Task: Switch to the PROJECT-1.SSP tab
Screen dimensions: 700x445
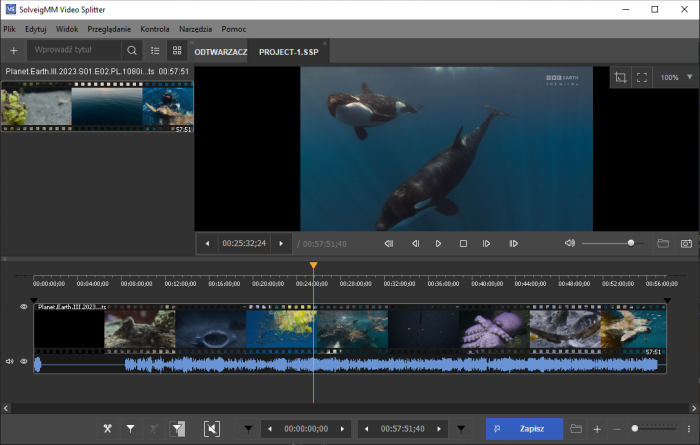Action: [288, 52]
